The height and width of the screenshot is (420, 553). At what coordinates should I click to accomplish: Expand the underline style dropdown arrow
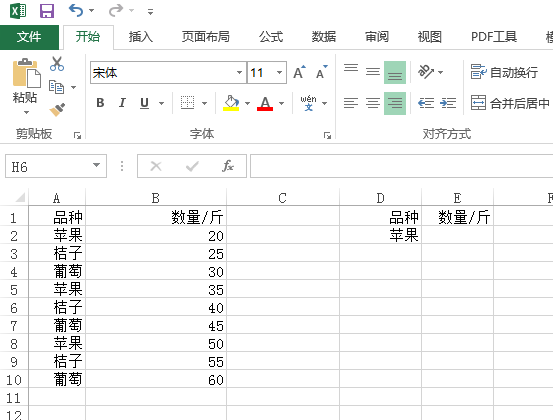pos(162,103)
